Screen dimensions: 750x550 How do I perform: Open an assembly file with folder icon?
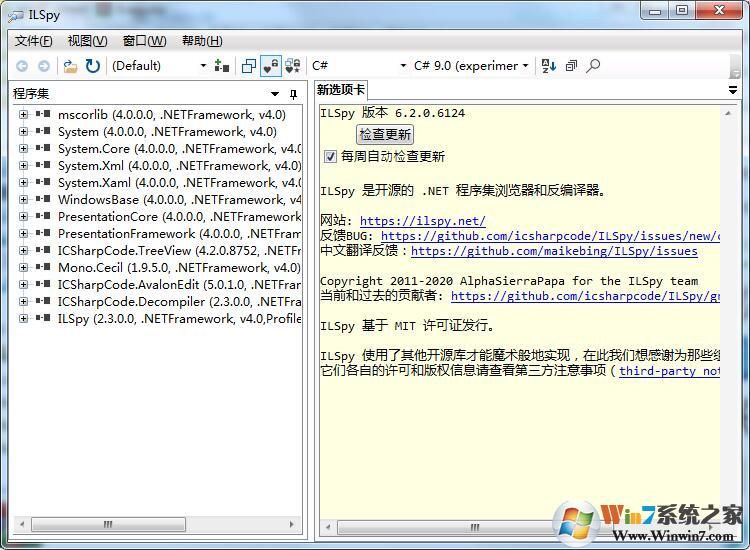click(70, 66)
